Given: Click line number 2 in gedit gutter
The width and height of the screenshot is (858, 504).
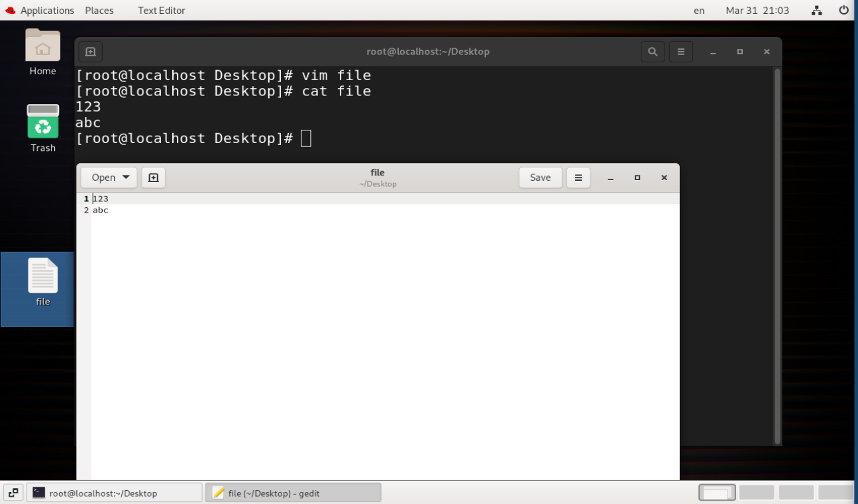Looking at the screenshot, I should (x=86, y=210).
